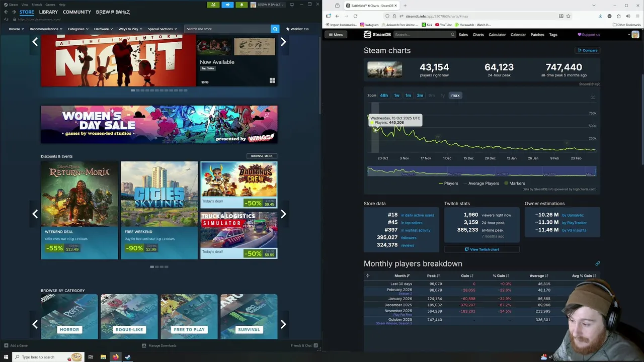Image resolution: width=644 pixels, height=362 pixels.
Task: Click Compare button on SteamDB
Action: 588,50
